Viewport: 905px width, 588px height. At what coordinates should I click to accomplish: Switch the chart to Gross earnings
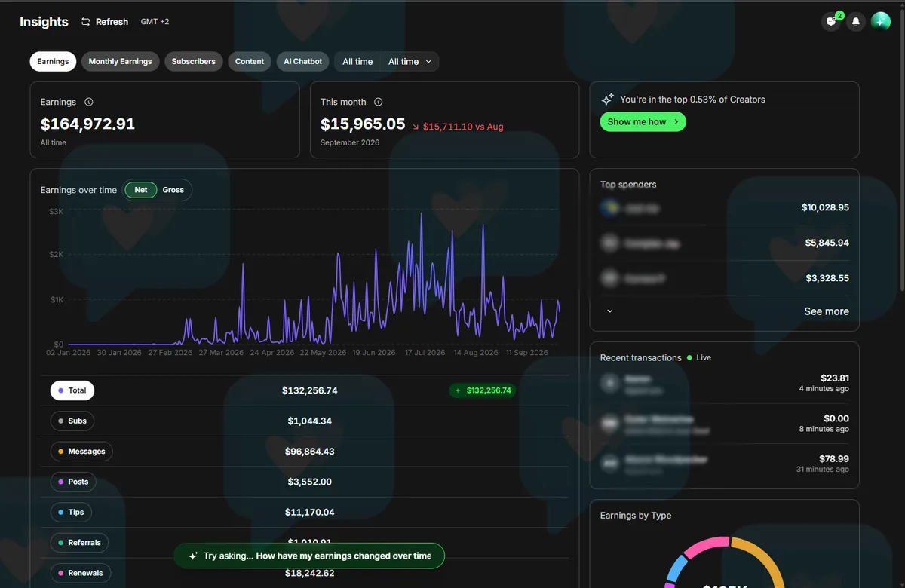pyautogui.click(x=173, y=190)
